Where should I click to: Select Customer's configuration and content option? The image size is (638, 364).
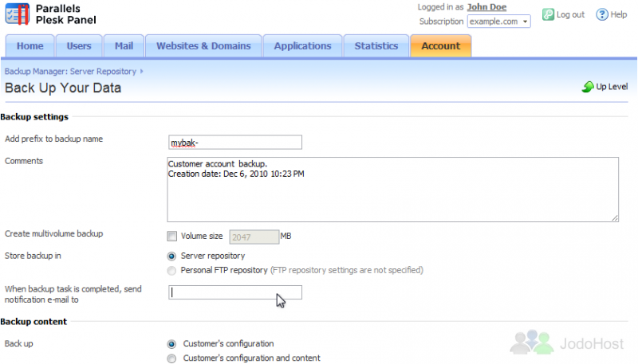click(x=171, y=358)
